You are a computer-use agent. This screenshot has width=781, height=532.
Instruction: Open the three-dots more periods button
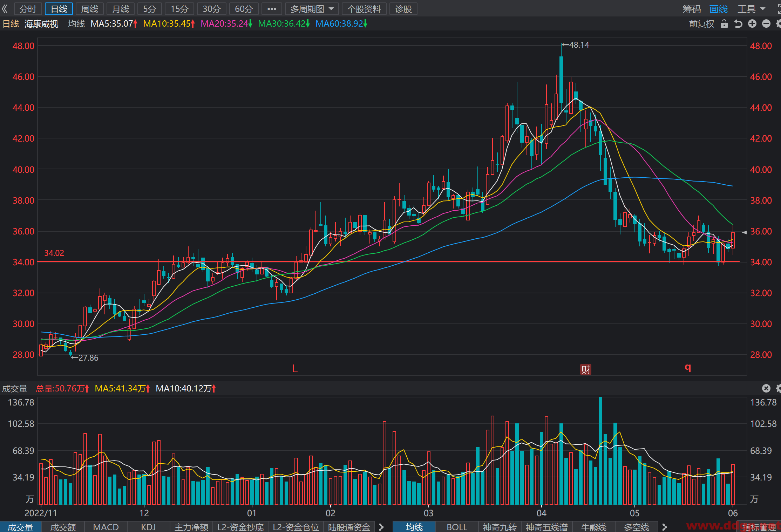point(272,9)
